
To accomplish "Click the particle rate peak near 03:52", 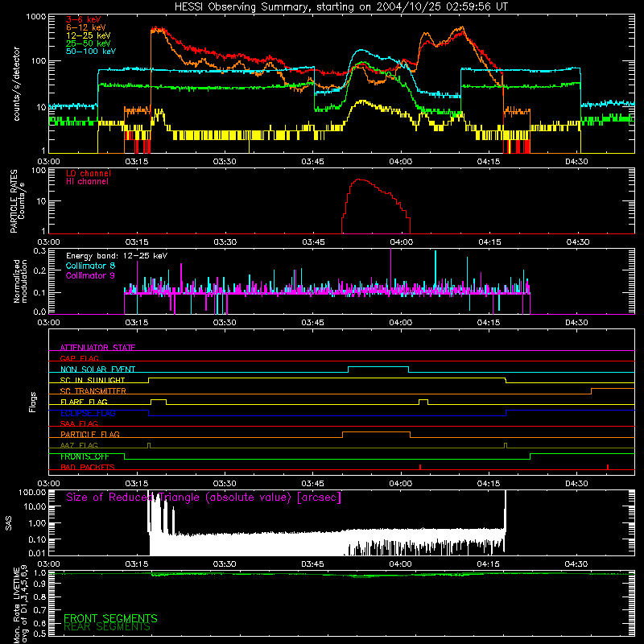I will click(360, 180).
